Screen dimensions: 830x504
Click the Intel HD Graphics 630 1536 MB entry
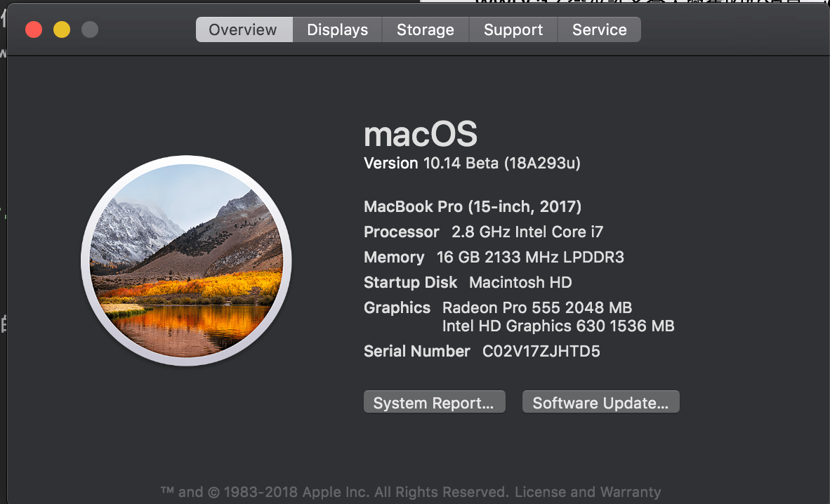pyautogui.click(x=558, y=326)
